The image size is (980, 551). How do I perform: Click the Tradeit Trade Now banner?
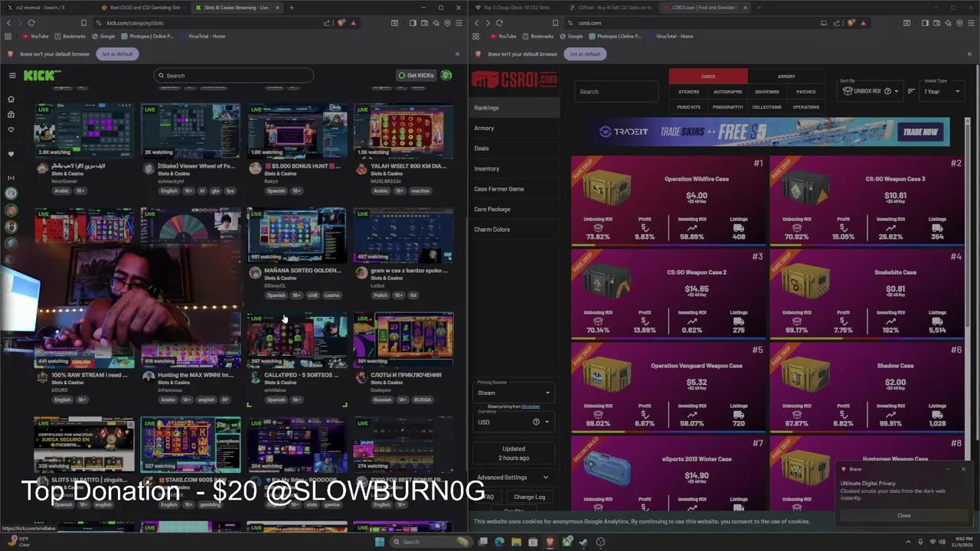[920, 132]
